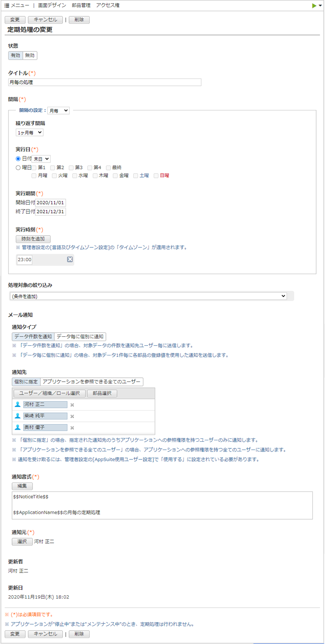Click the top キャンセル button
The width and height of the screenshot is (325, 644).
(x=45, y=20)
